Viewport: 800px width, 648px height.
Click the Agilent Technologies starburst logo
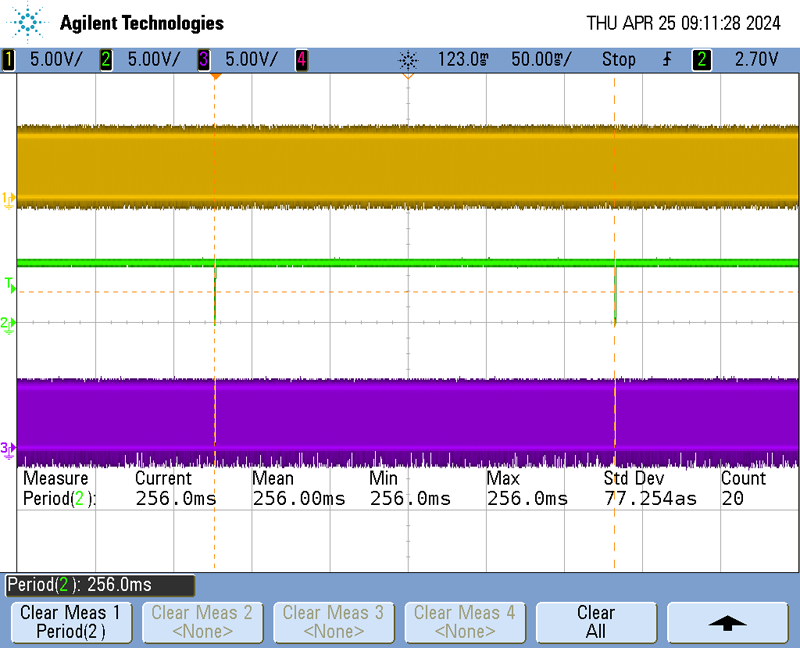[x=30, y=21]
